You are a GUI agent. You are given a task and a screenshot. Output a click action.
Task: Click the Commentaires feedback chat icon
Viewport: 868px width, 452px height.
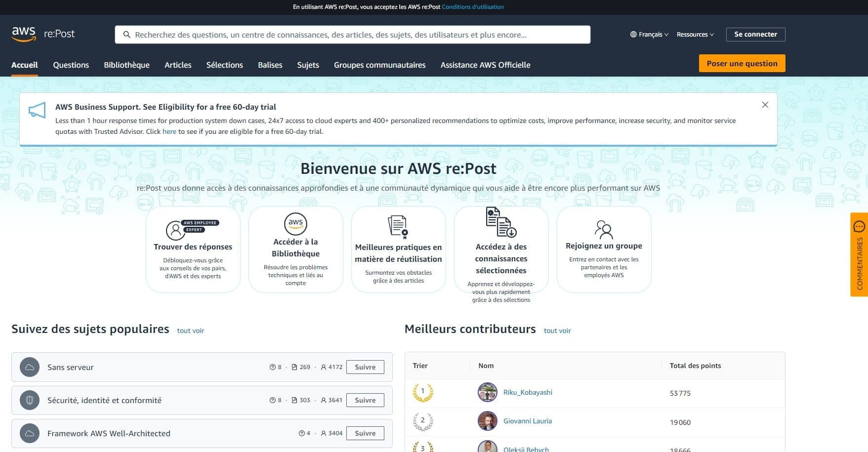[859, 227]
